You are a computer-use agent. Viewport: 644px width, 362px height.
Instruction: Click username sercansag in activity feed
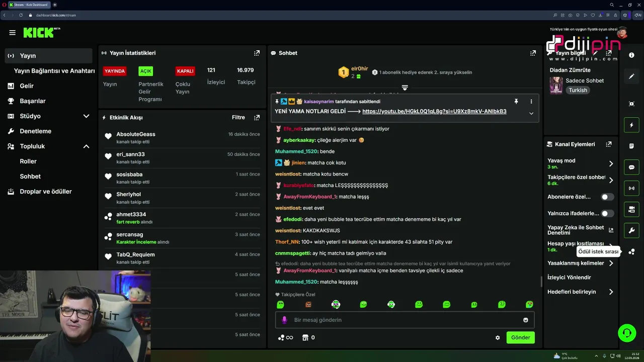[x=130, y=235]
